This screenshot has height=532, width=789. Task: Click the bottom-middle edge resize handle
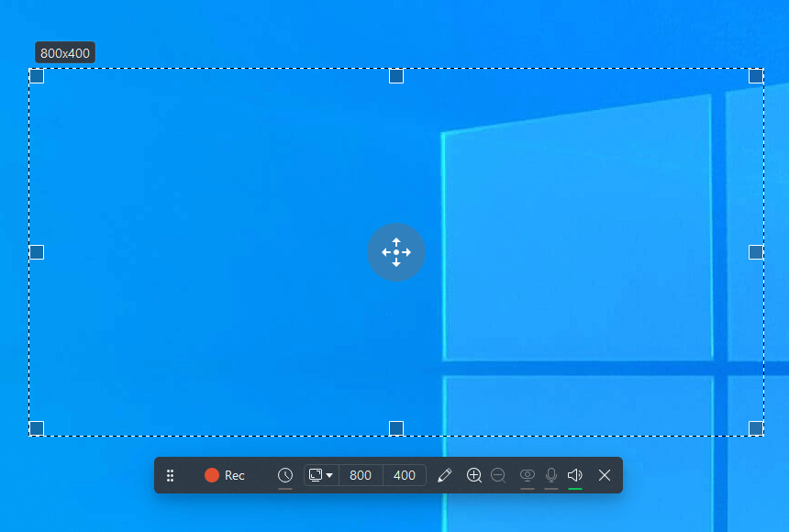click(396, 428)
